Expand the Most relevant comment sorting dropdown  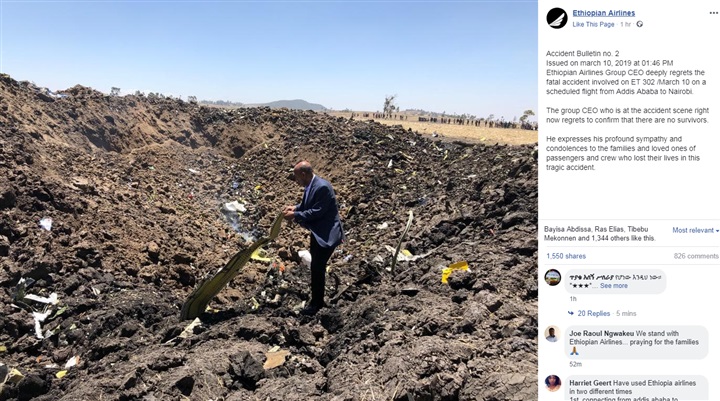[x=696, y=230]
